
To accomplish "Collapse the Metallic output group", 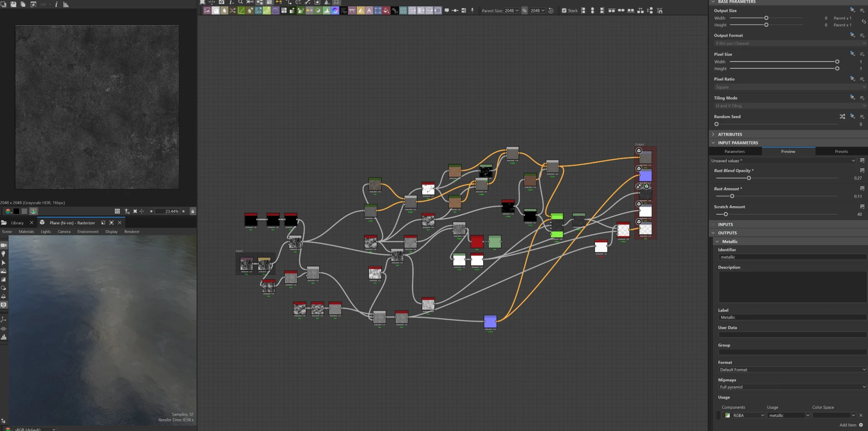I will pyautogui.click(x=717, y=242).
